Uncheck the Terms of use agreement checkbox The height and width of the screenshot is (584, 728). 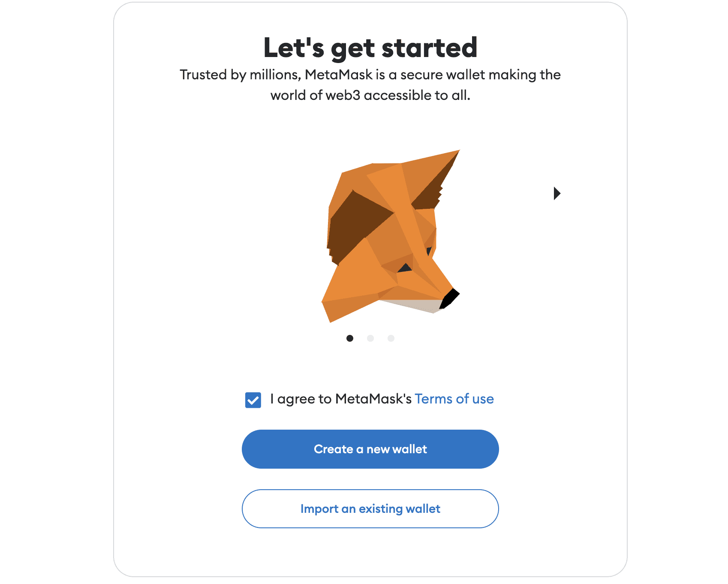(253, 400)
